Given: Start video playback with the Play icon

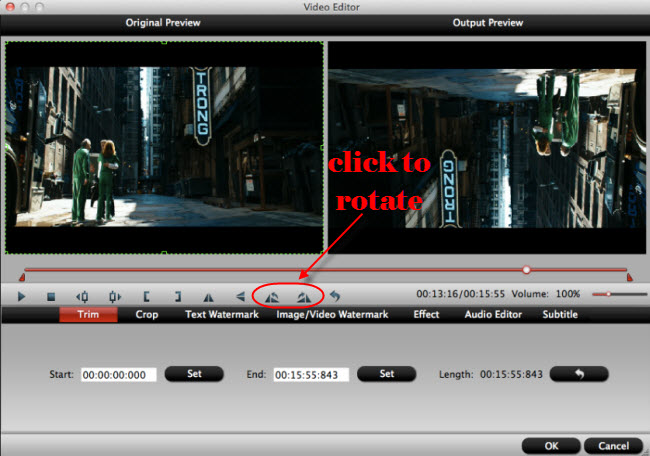Looking at the screenshot, I should pyautogui.click(x=22, y=296).
